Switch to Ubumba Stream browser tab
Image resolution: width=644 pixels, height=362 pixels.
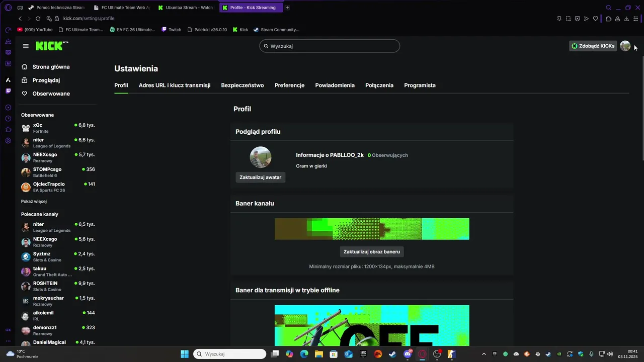186,8
